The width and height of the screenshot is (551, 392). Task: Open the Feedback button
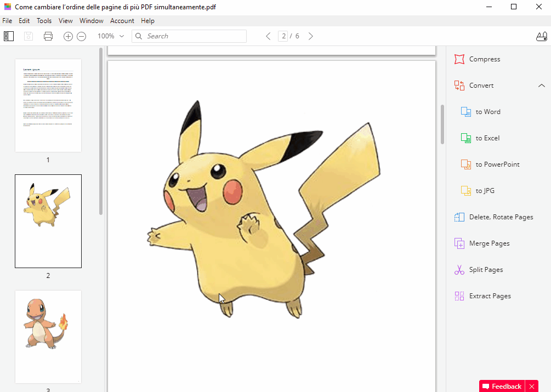(x=502, y=387)
